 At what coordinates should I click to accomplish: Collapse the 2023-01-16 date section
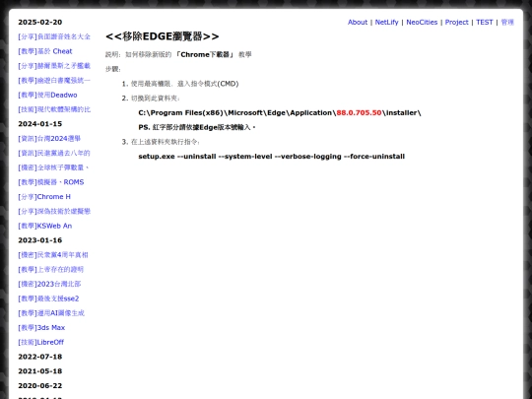click(40, 240)
